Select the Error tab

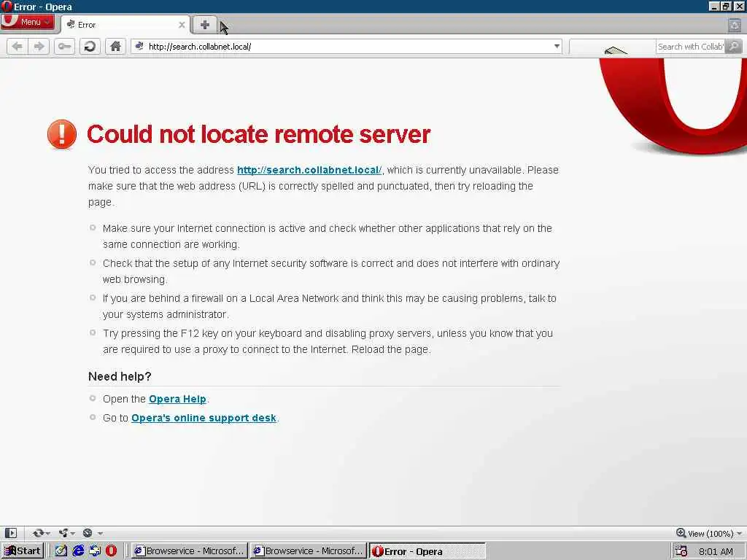point(125,25)
